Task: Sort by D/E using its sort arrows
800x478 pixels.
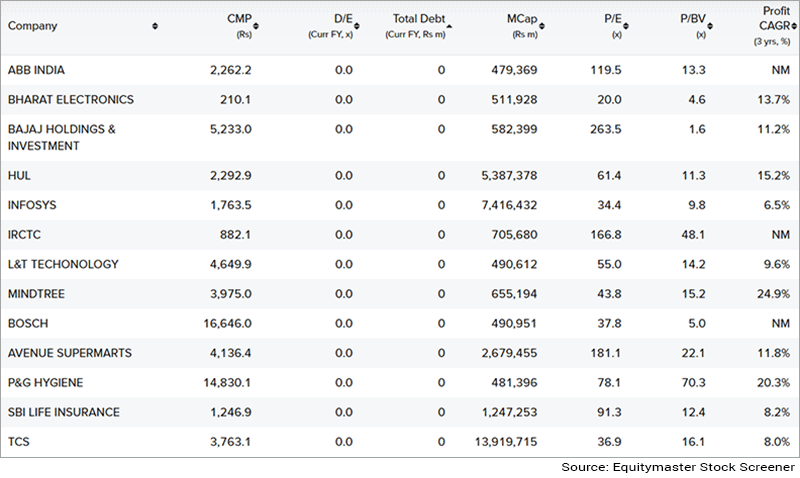Action: [357, 26]
